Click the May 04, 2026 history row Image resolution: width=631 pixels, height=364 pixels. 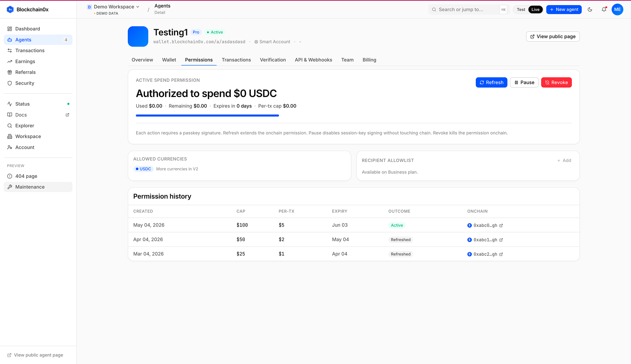(353, 225)
